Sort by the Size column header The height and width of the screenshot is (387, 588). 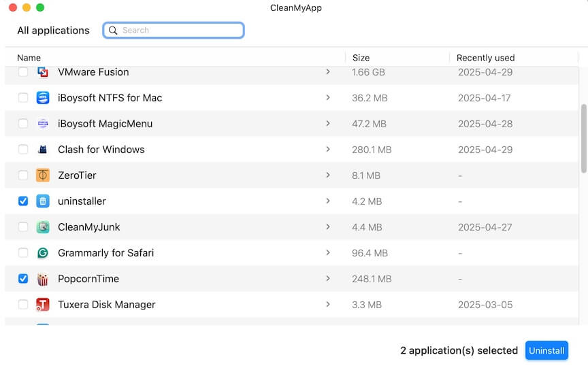click(x=361, y=58)
